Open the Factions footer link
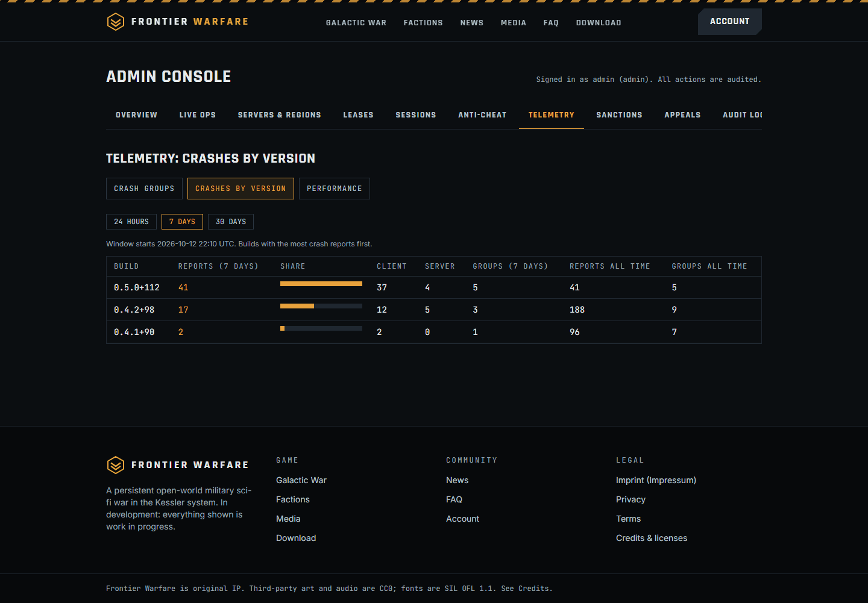 293,499
